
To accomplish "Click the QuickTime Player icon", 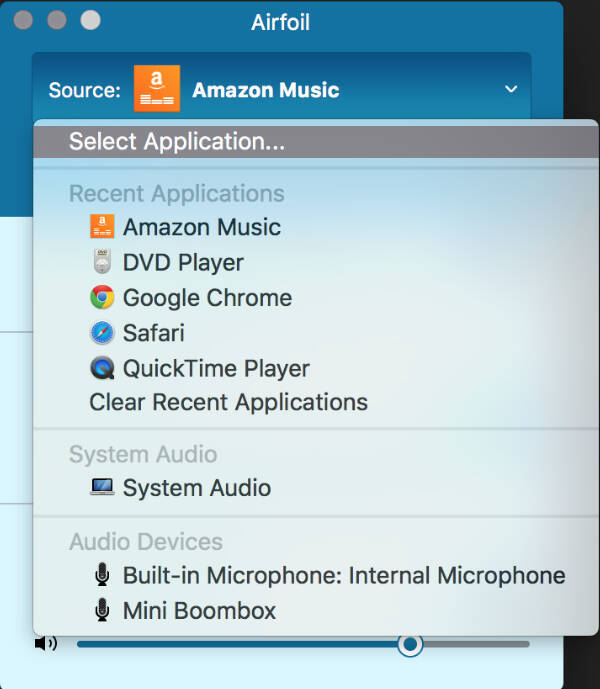I will (102, 368).
